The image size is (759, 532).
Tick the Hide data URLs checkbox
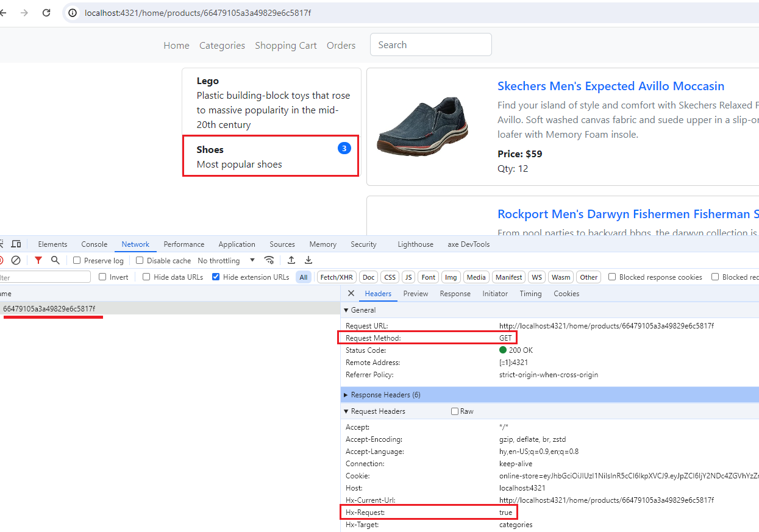[146, 277]
